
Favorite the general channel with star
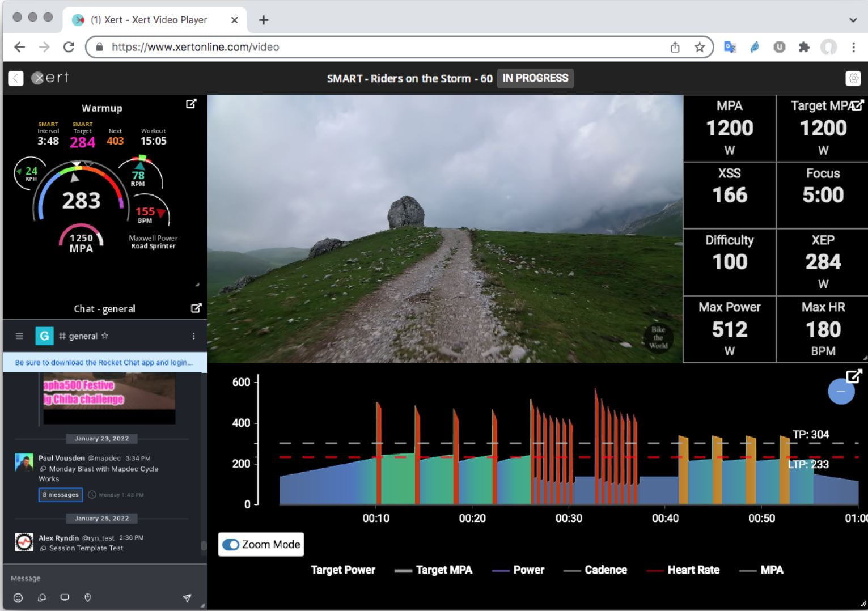point(105,336)
